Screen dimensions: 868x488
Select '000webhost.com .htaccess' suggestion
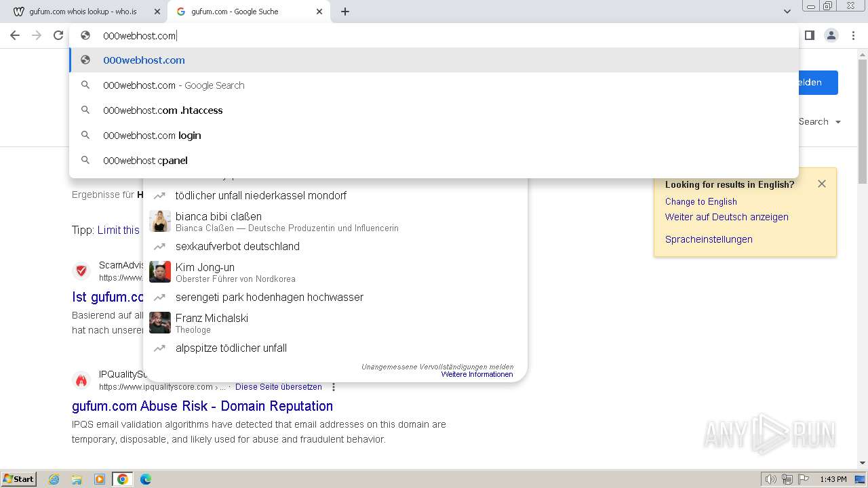coord(434,110)
